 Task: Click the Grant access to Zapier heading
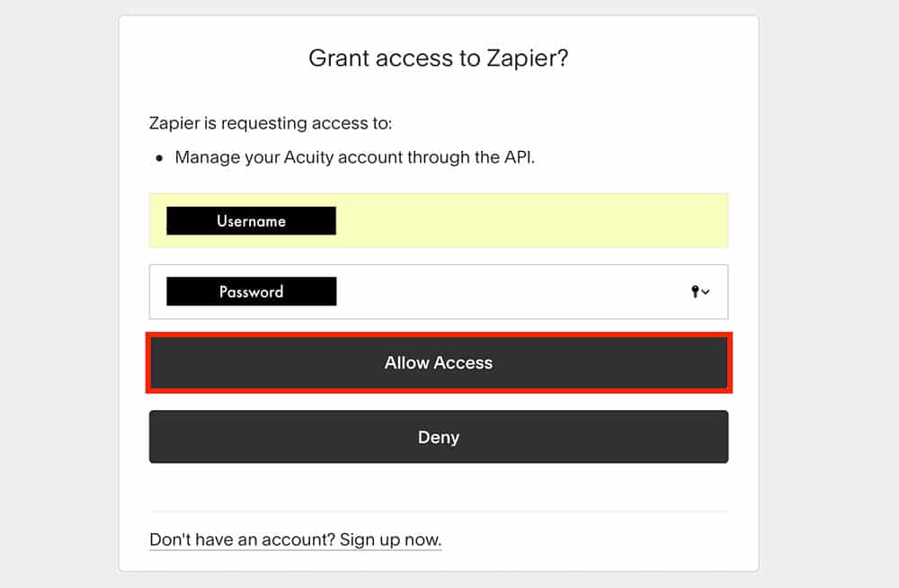438,58
